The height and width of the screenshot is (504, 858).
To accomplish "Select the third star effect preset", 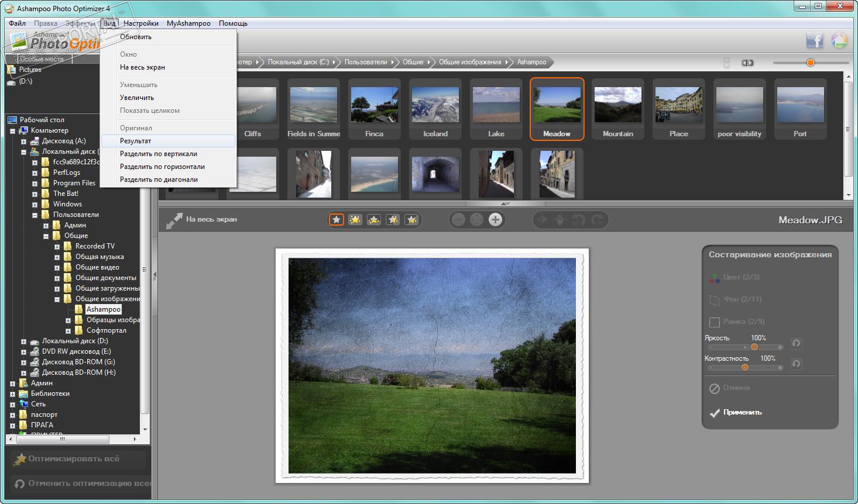I will pyautogui.click(x=374, y=220).
